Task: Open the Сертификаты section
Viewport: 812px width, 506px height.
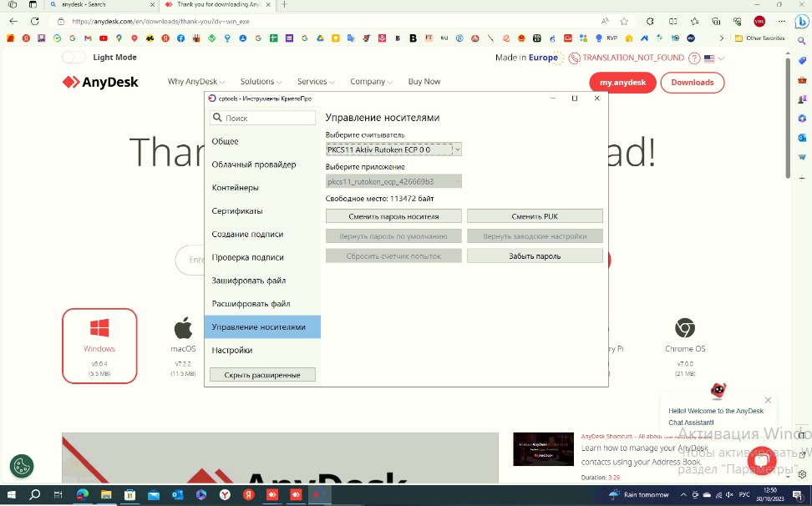Action: coord(262,211)
